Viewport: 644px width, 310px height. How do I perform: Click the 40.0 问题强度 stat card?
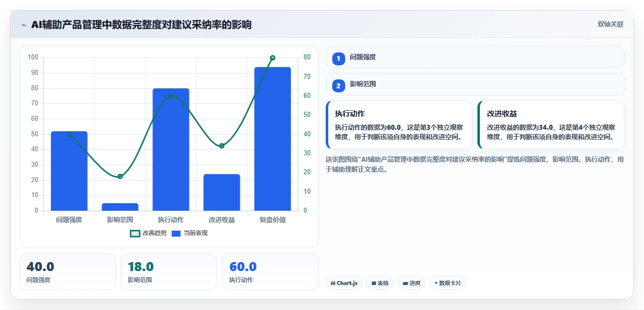pyautogui.click(x=67, y=272)
